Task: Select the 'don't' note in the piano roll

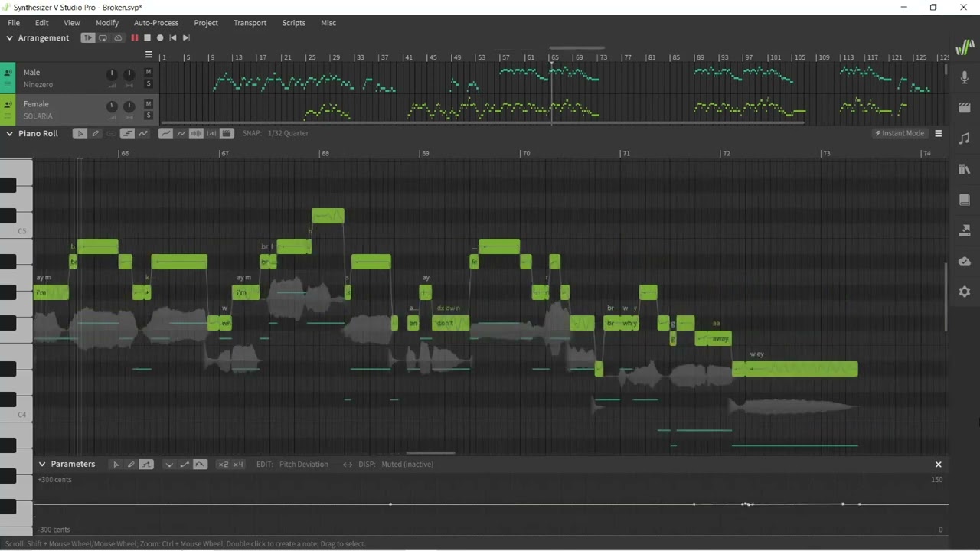Action: click(x=451, y=323)
